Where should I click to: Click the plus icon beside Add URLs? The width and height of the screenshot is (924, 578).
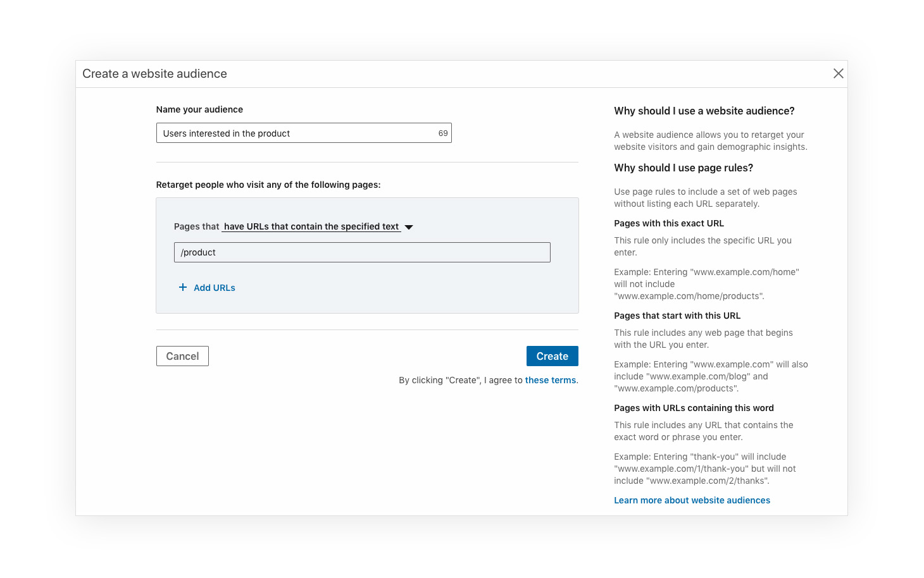pos(183,287)
